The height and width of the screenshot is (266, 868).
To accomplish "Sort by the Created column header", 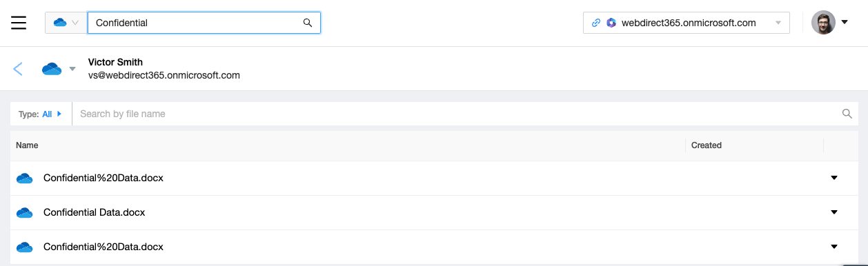I will coord(706,145).
